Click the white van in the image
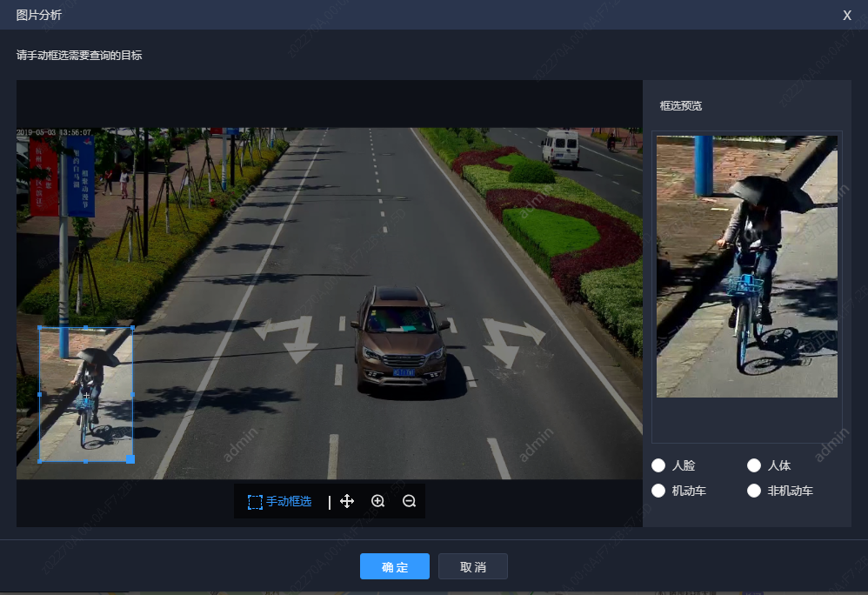 click(x=560, y=147)
